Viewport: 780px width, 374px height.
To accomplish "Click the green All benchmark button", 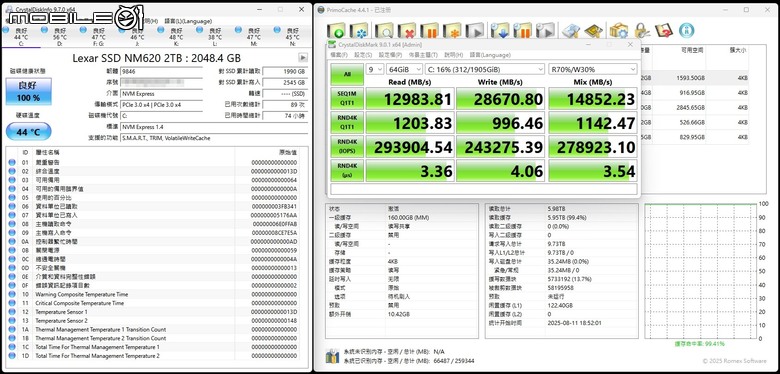I will click(x=347, y=74).
